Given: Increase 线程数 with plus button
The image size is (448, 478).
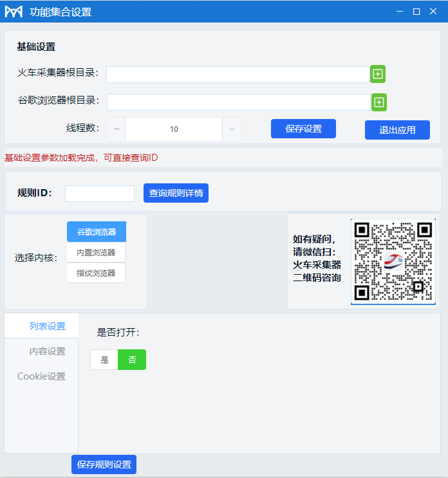Looking at the screenshot, I should point(232,129).
